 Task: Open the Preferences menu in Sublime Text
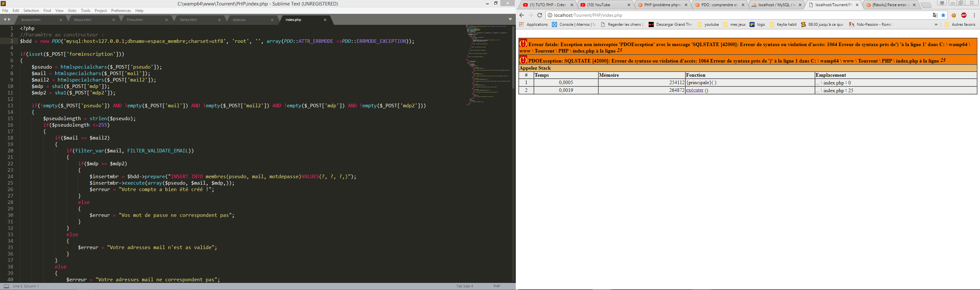(121, 11)
